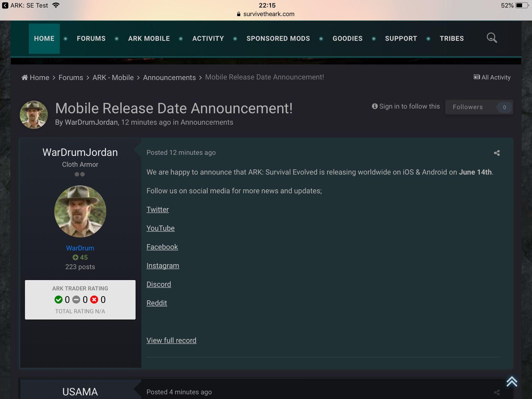
Task: Click 'Cloth Armor' rank text
Action: [80, 165]
